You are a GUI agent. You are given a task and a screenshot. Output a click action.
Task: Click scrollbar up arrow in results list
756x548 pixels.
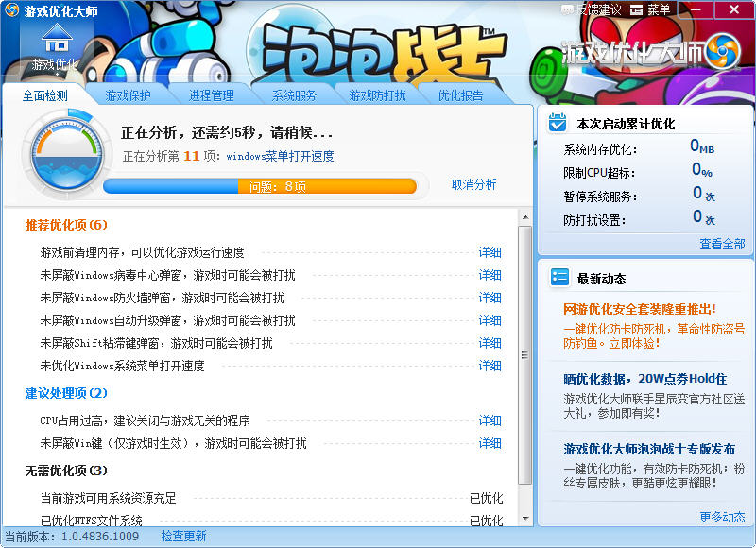coord(525,217)
